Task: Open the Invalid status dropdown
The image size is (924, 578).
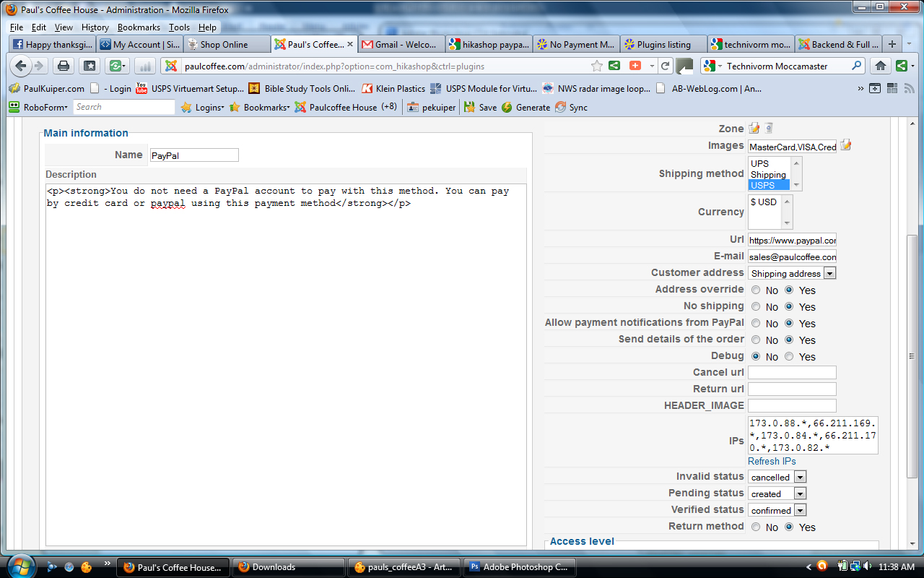Action: pyautogui.click(x=777, y=477)
